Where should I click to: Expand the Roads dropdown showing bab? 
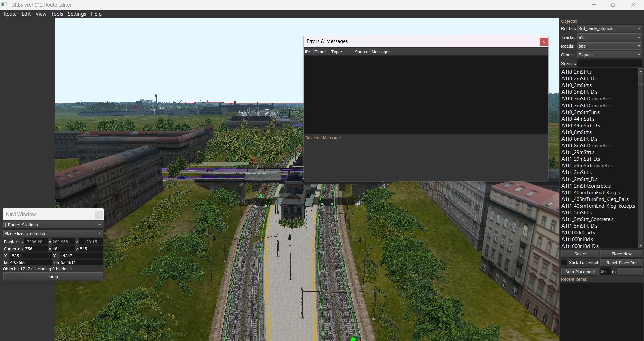click(609, 46)
